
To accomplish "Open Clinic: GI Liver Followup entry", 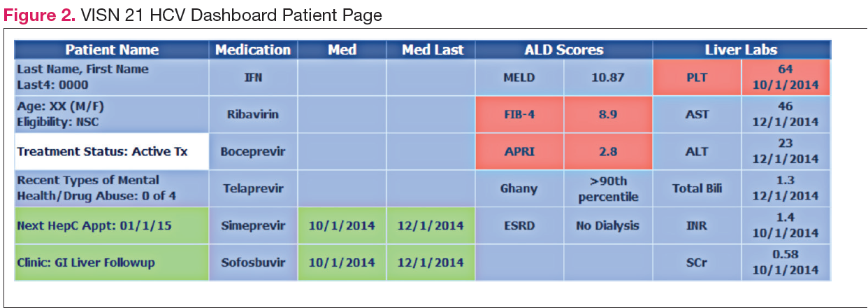I will tap(112, 262).
